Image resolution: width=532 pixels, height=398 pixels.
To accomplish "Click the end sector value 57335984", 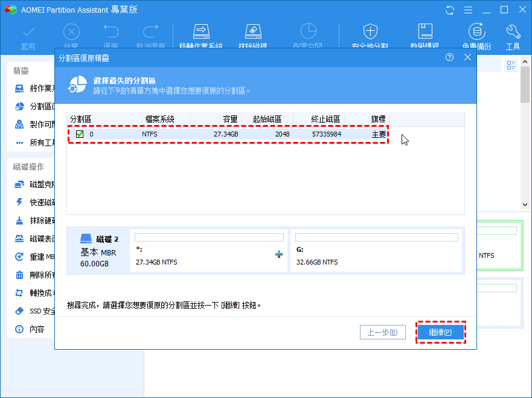I will coord(327,134).
